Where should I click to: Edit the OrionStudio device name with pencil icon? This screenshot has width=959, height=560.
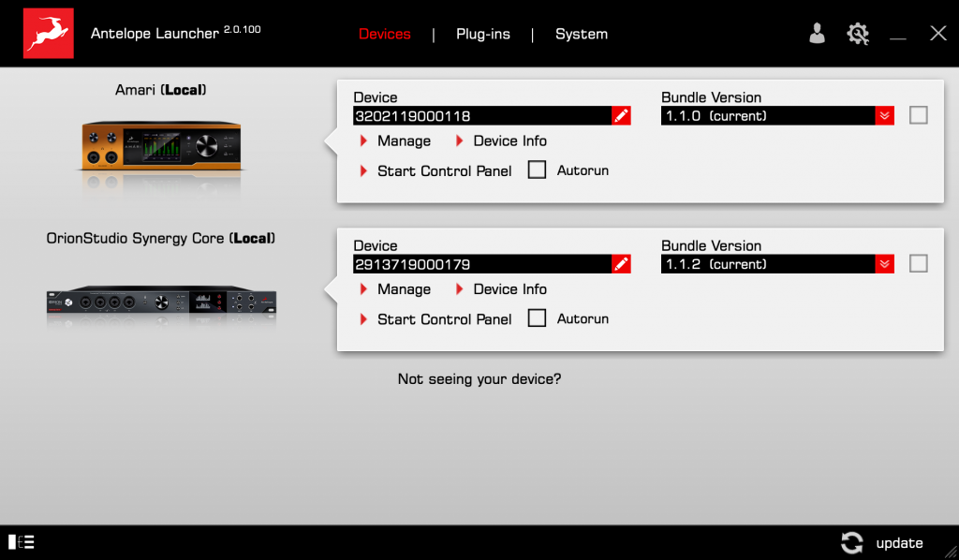pos(621,264)
